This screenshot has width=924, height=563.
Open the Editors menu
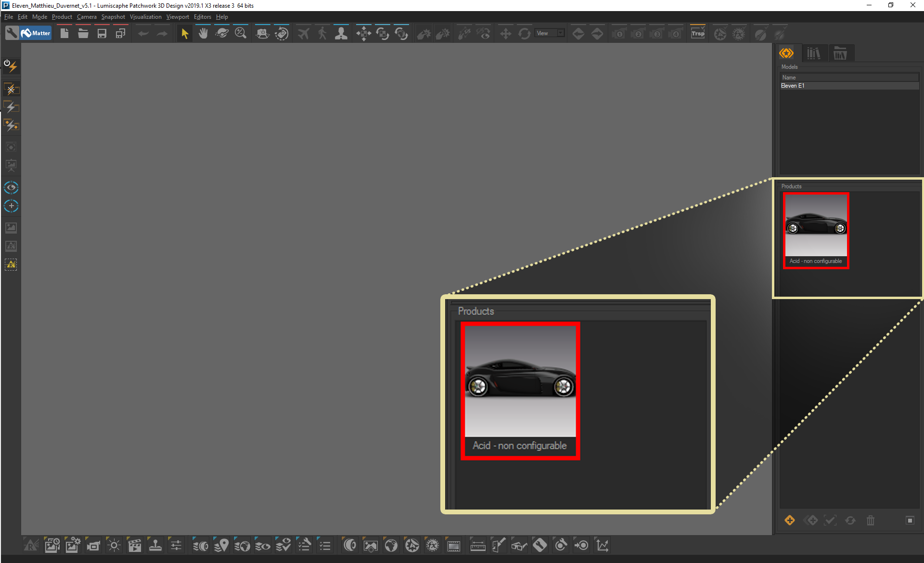(x=203, y=17)
